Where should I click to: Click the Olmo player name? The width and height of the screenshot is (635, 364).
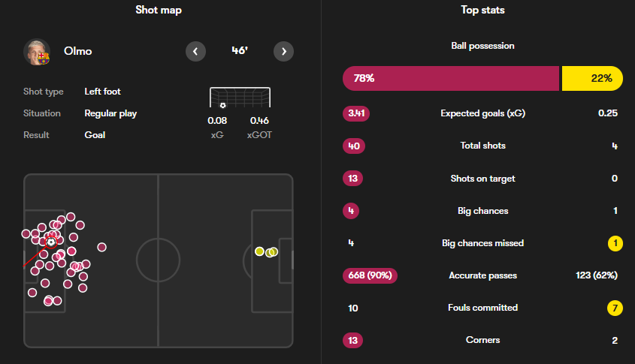tap(77, 51)
